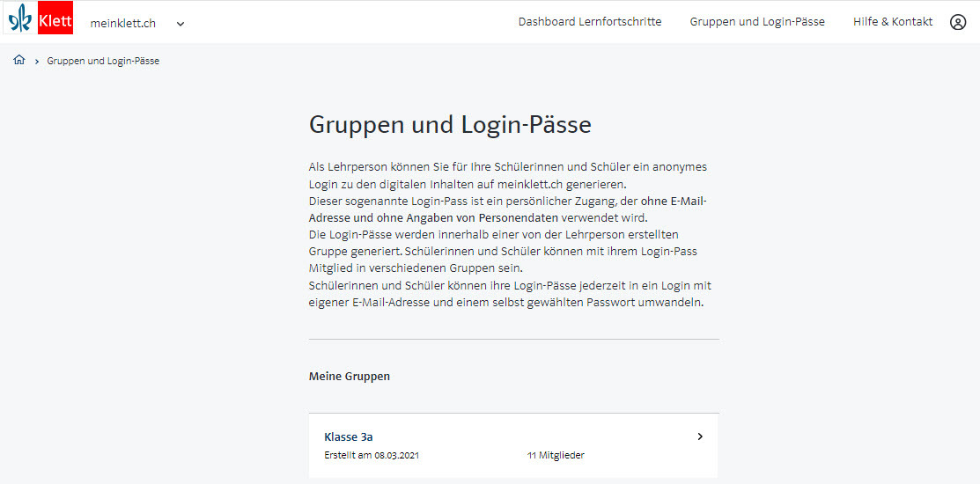The width and height of the screenshot is (980, 484).
Task: Select Gruppen und Login-Pässe in top navigation
Action: click(757, 22)
